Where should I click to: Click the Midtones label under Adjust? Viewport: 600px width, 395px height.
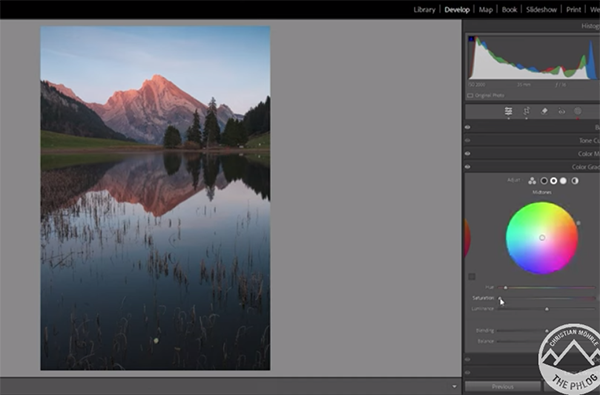[542, 193]
